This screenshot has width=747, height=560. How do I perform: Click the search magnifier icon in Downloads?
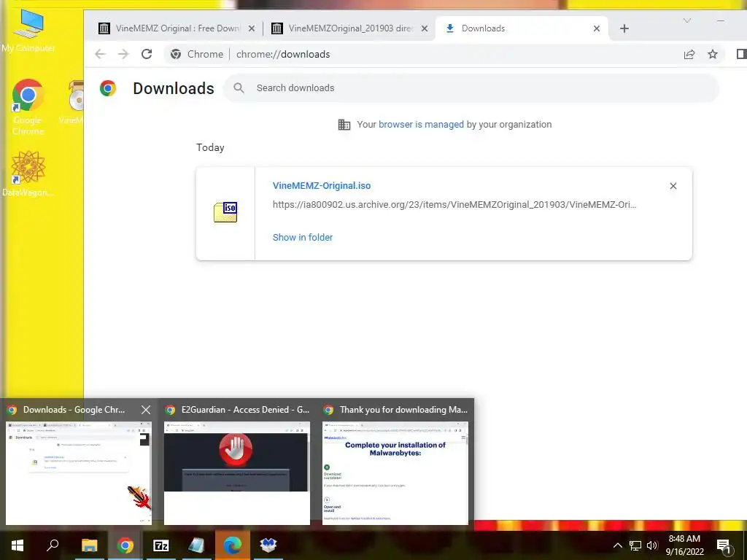tap(239, 88)
